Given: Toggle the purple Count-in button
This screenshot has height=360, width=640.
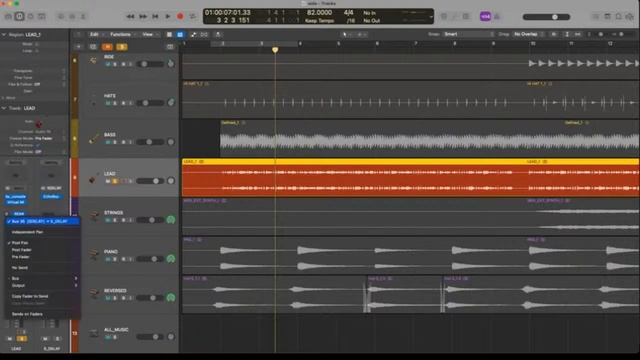Looking at the screenshot, I should click(485, 17).
